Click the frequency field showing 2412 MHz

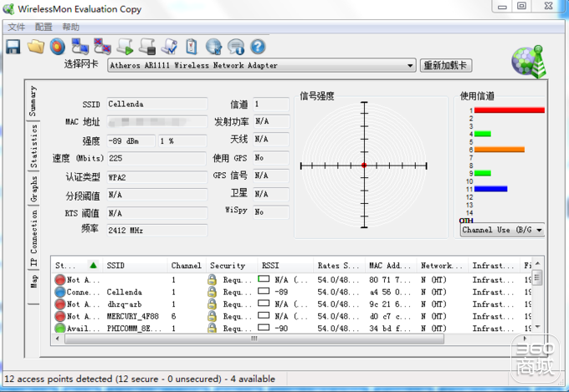point(156,230)
